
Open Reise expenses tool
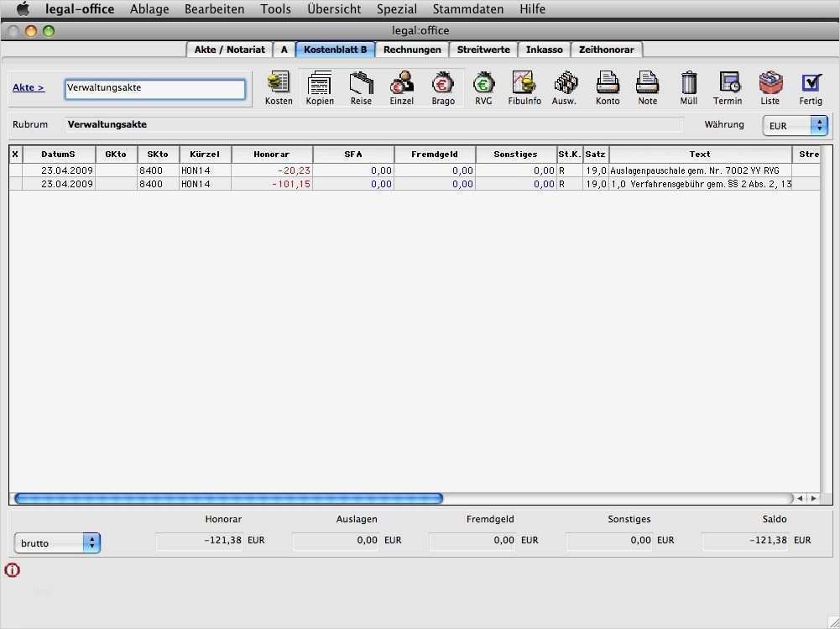click(361, 88)
